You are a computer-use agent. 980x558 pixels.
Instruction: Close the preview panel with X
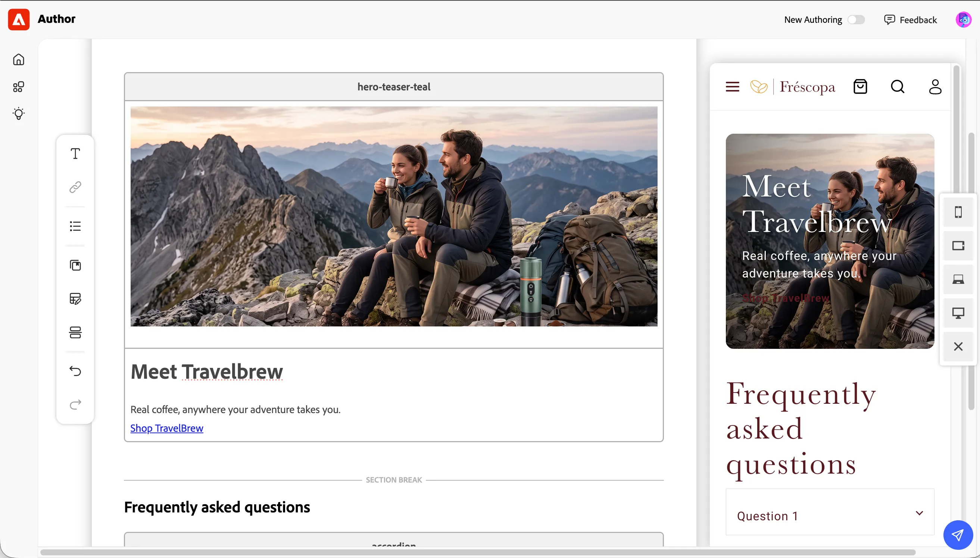(958, 347)
